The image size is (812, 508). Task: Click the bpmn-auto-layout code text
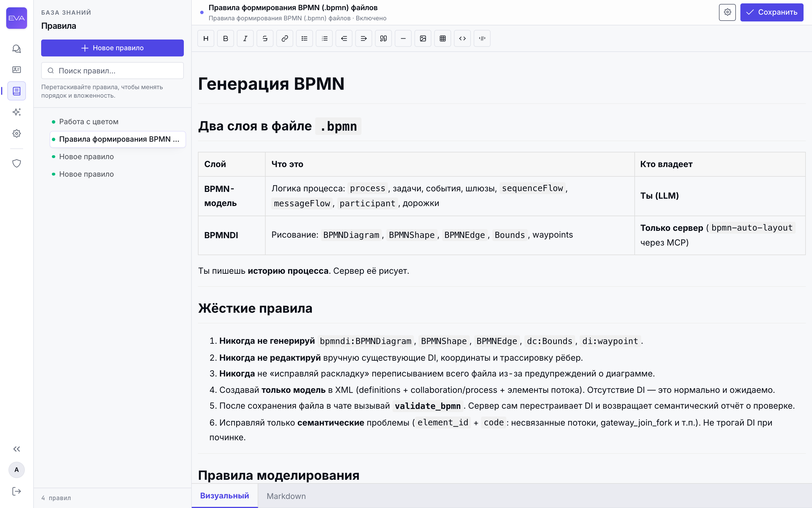click(752, 227)
